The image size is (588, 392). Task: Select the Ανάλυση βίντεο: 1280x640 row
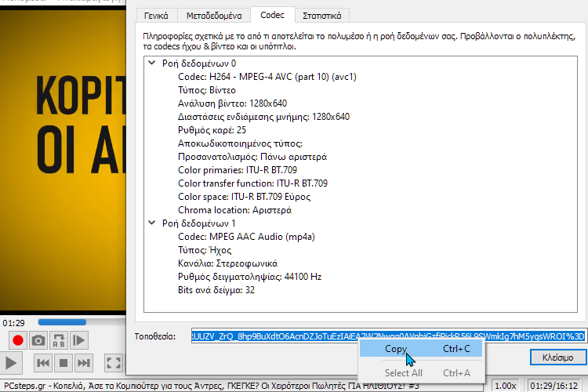(232, 103)
